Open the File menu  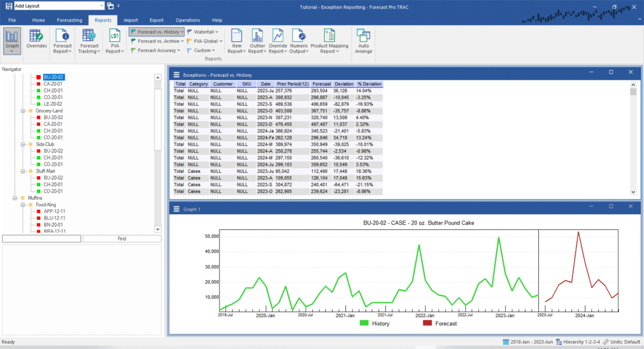pos(12,20)
